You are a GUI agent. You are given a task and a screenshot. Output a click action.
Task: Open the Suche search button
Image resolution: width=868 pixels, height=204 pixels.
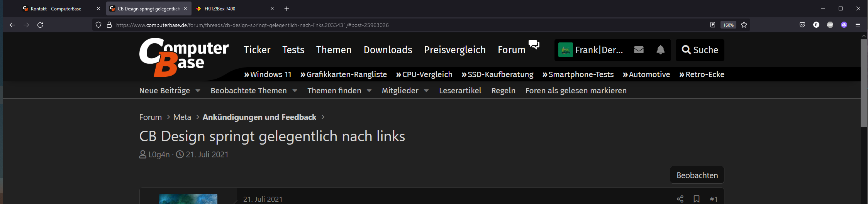(700, 50)
